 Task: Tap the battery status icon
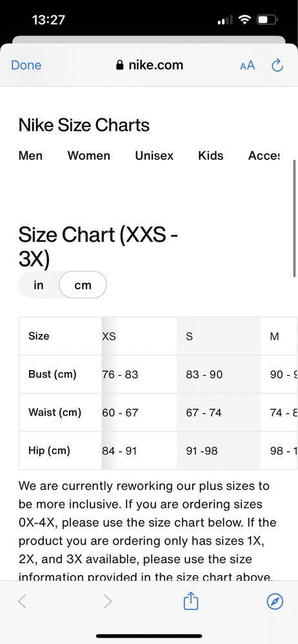[268, 19]
